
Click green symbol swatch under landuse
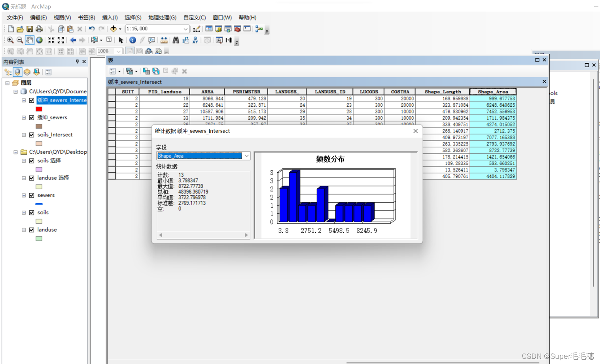point(39,239)
